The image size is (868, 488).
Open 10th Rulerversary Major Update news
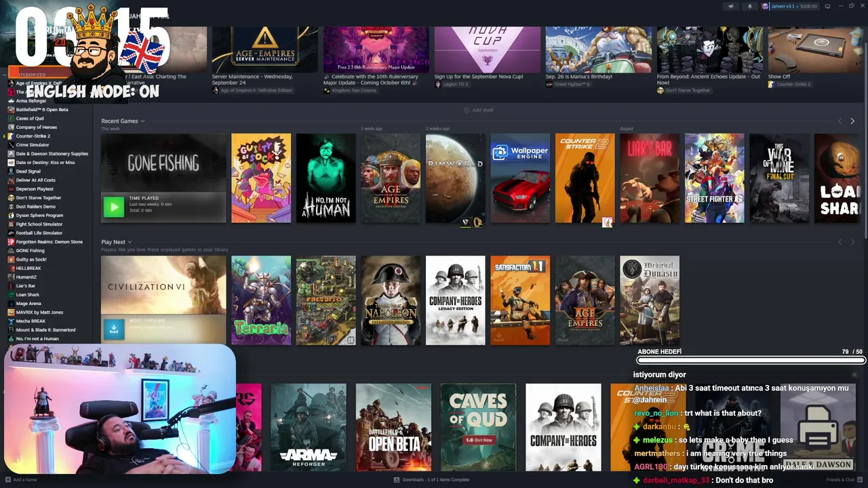pyautogui.click(x=376, y=60)
